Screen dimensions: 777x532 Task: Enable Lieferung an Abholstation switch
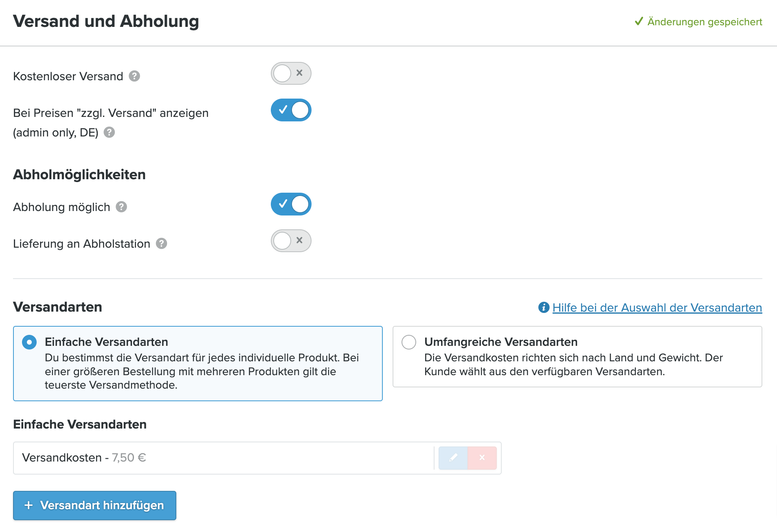(291, 241)
